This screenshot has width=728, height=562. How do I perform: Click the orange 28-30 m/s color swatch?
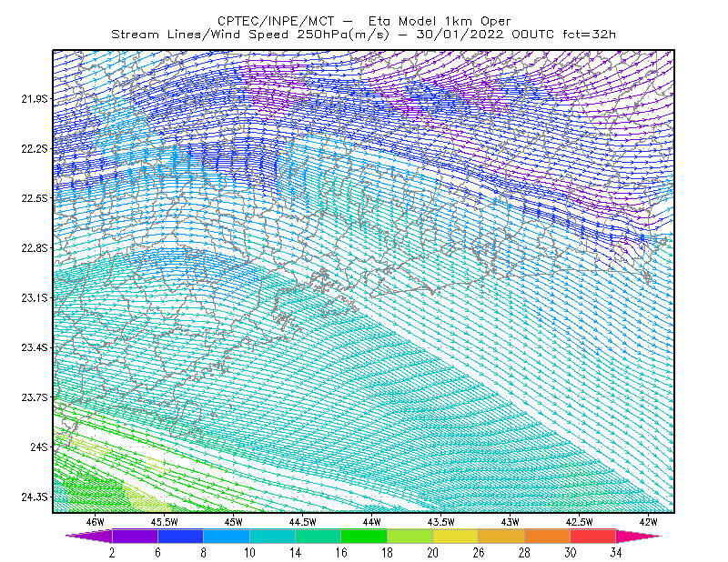coord(548,536)
